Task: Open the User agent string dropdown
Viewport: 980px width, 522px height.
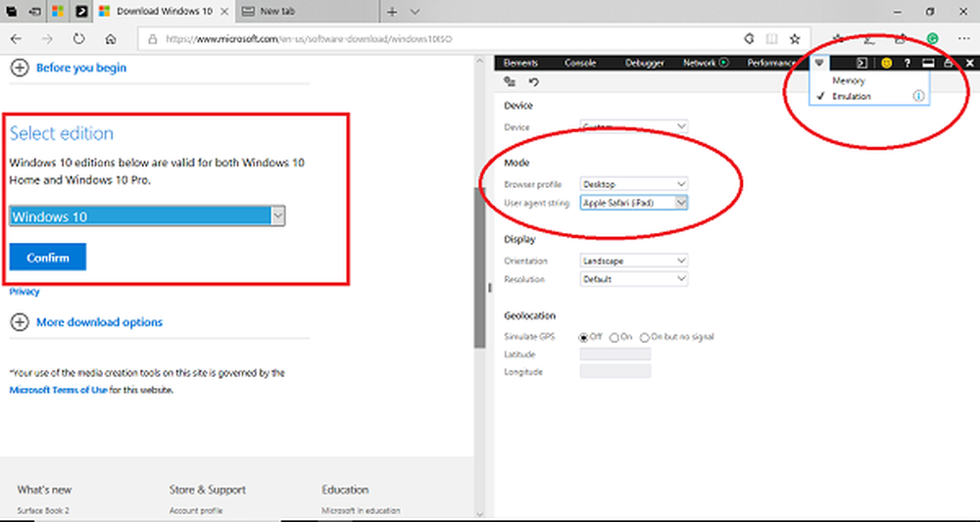Action: (634, 203)
